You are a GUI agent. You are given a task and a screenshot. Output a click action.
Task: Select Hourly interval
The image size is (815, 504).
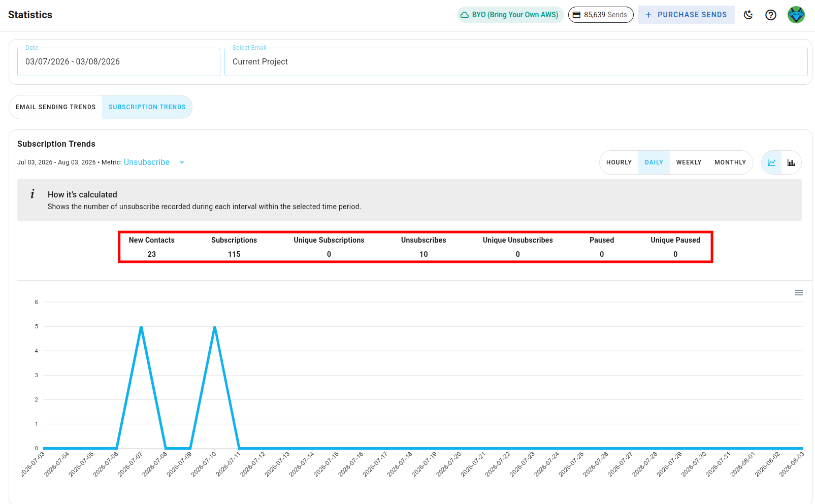[x=619, y=162]
